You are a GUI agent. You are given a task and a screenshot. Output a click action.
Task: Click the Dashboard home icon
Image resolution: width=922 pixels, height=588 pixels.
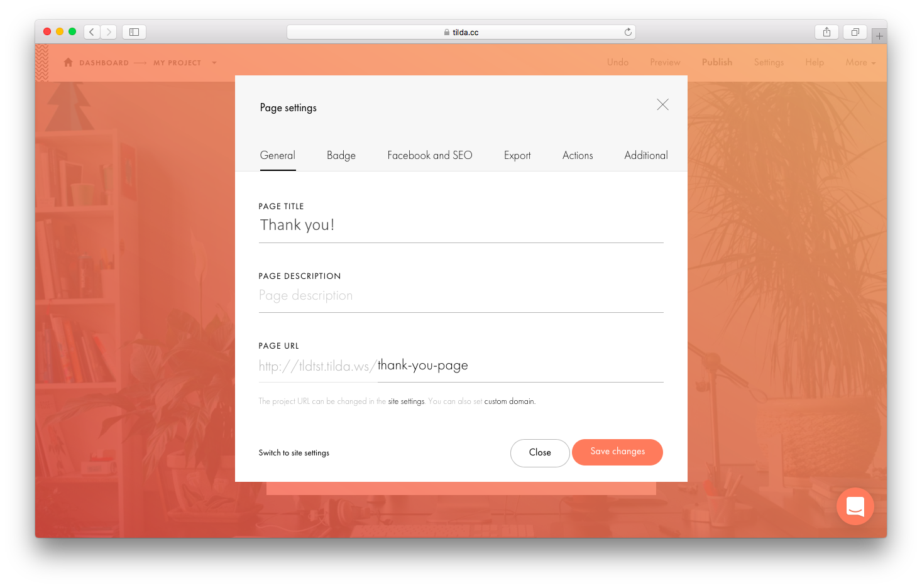(x=68, y=62)
